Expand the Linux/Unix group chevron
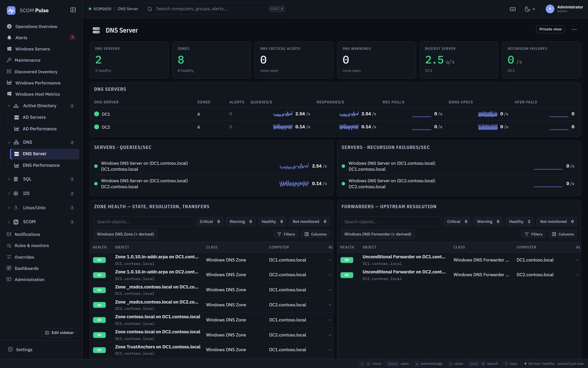The width and height of the screenshot is (588, 368). [x=9, y=208]
